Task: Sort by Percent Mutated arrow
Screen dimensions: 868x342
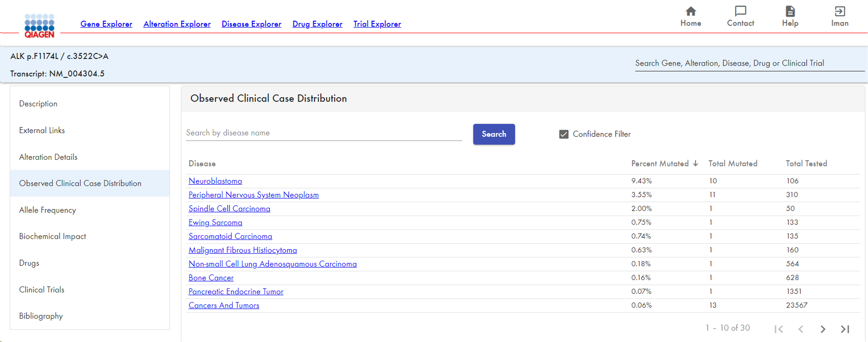Action: point(696,163)
